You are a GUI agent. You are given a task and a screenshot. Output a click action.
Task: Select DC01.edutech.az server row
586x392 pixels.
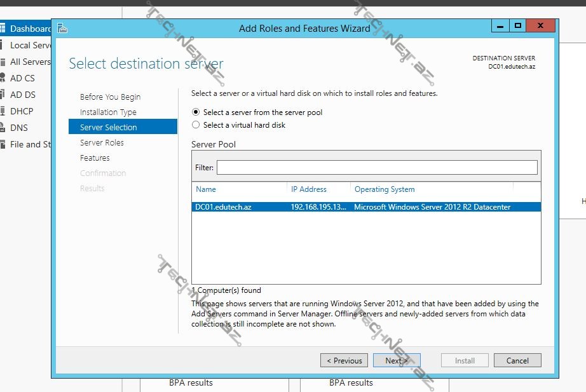tap(365, 207)
